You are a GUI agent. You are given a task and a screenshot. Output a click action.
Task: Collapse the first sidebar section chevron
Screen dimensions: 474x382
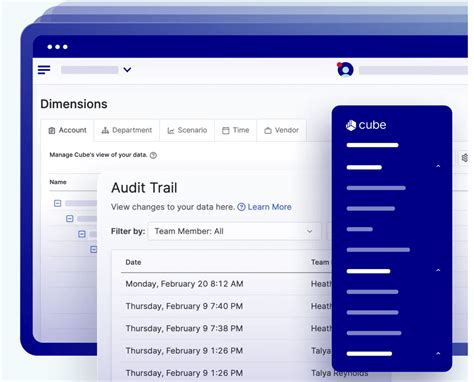(x=438, y=166)
